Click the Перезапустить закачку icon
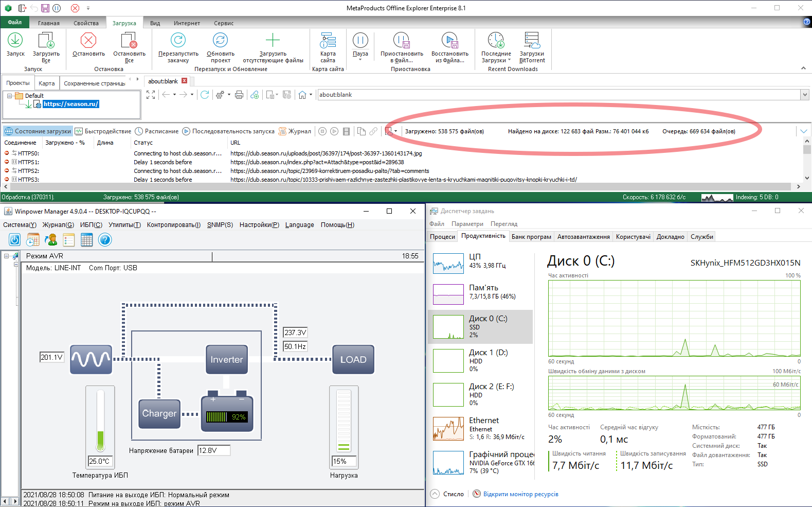 pos(178,40)
